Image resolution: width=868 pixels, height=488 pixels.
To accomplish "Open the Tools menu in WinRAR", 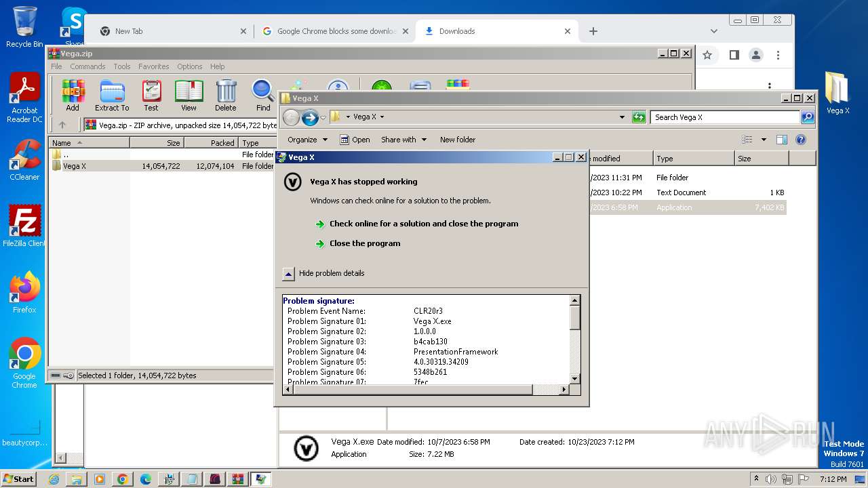I will tap(122, 66).
